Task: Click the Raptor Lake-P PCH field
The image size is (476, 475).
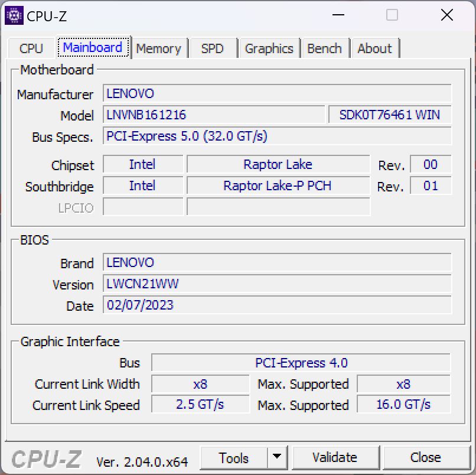Action: pos(278,186)
